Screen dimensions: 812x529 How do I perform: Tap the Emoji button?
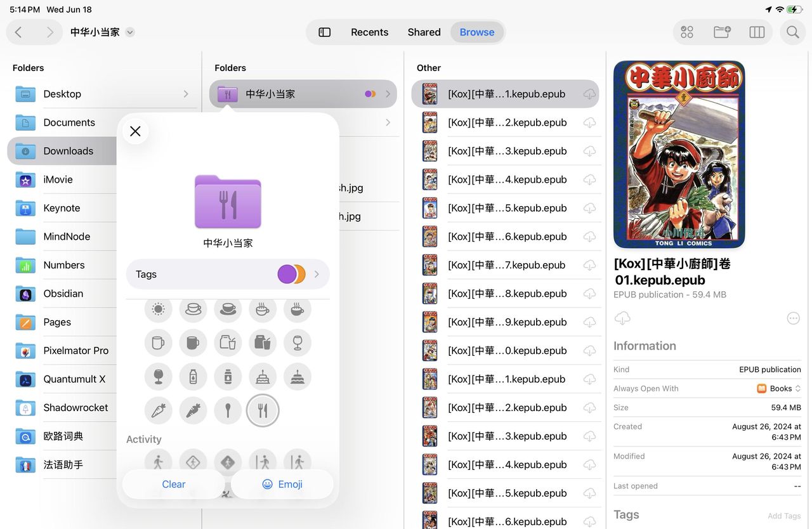(x=282, y=484)
